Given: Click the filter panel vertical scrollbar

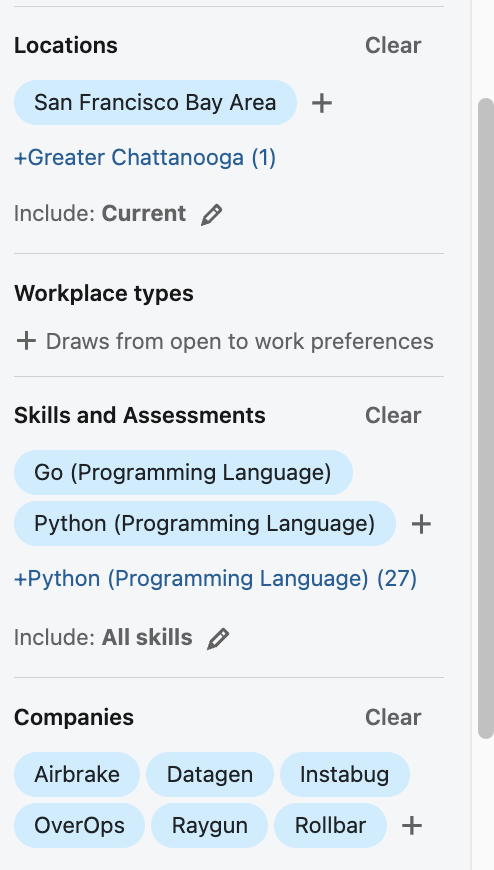Looking at the screenshot, I should pyautogui.click(x=486, y=418).
